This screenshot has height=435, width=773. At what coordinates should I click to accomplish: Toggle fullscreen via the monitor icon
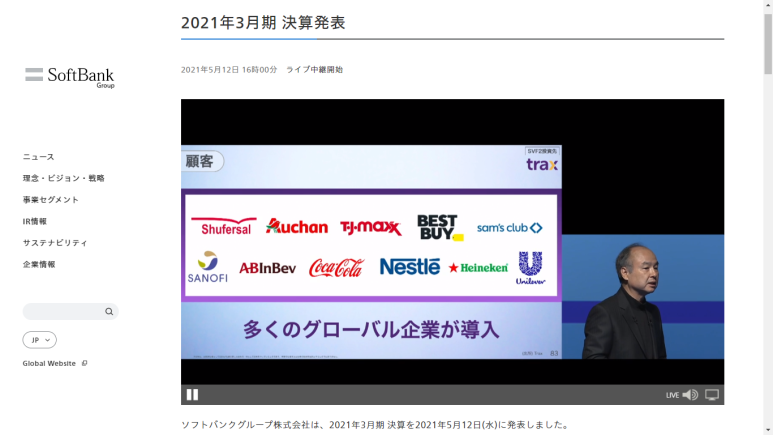(x=712, y=395)
